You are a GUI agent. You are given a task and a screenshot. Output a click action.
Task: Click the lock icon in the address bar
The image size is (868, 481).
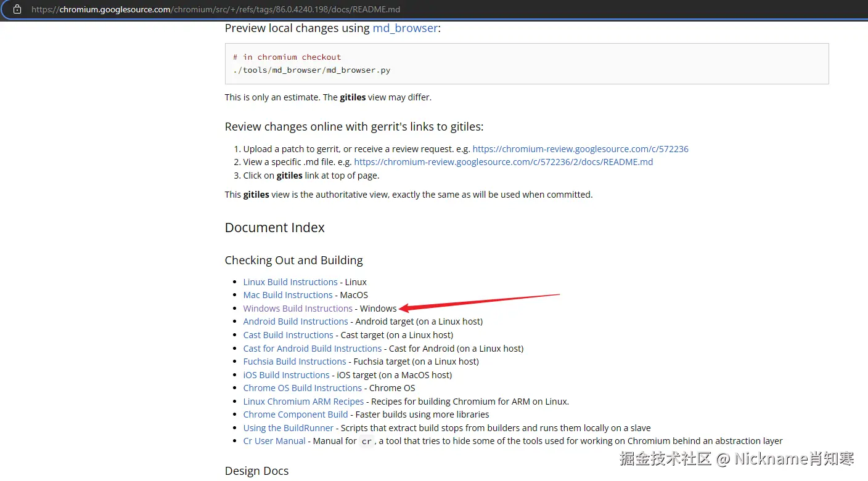coord(17,9)
